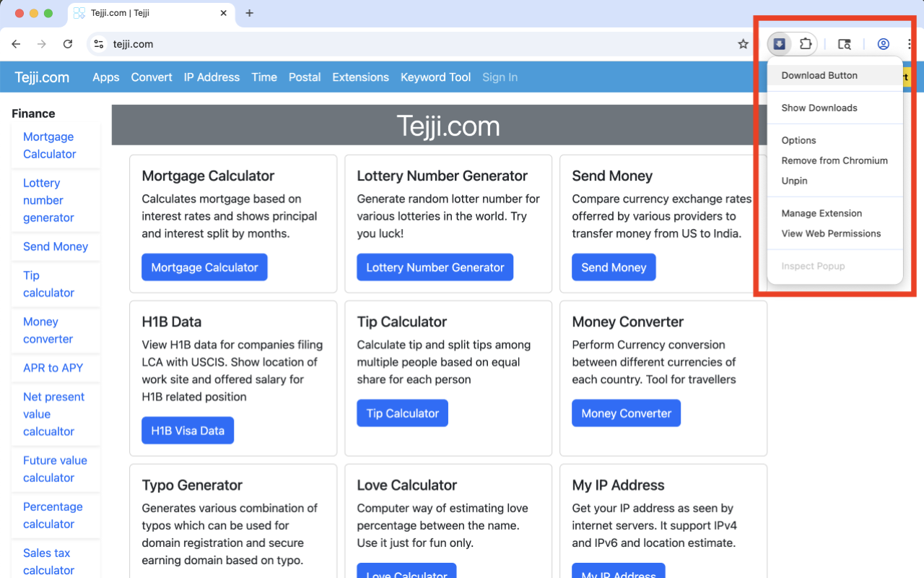This screenshot has width=924, height=578.
Task: Choose Download Button in the context menu
Action: (x=835, y=75)
